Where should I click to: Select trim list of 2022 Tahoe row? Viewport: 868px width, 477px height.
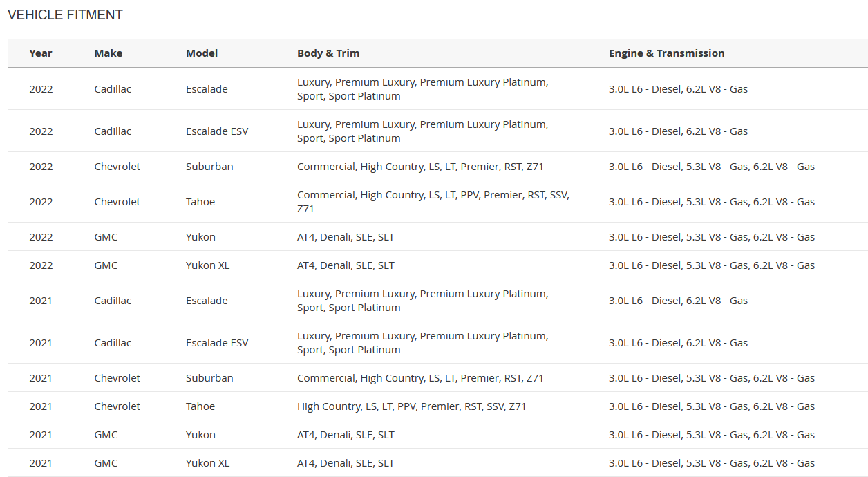pyautogui.click(x=433, y=202)
